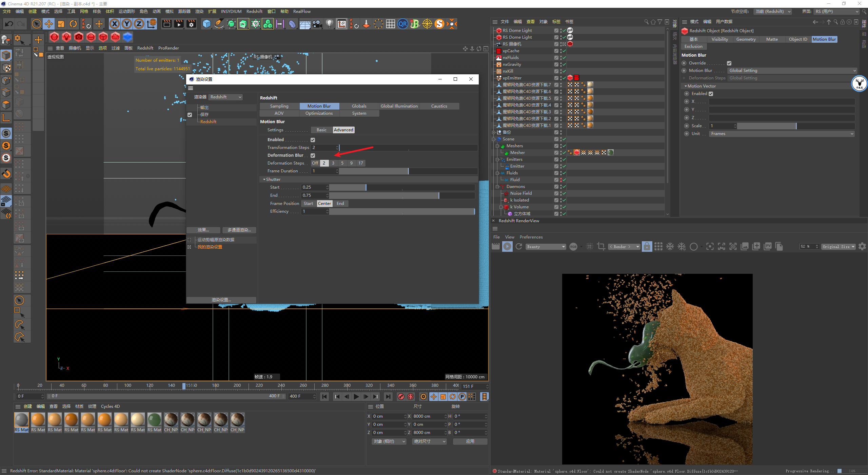This screenshot has height=475, width=868.
Task: Set Deformation Steps to 5
Action: click(x=342, y=163)
